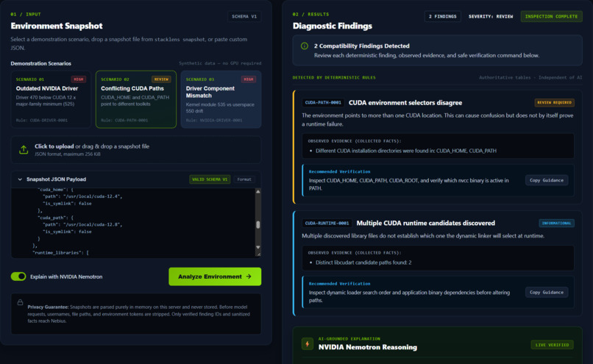The image size is (593, 364).
Task: Click 'DETECTED BY DETERMINISTIC RULES' label
Action: pos(334,77)
